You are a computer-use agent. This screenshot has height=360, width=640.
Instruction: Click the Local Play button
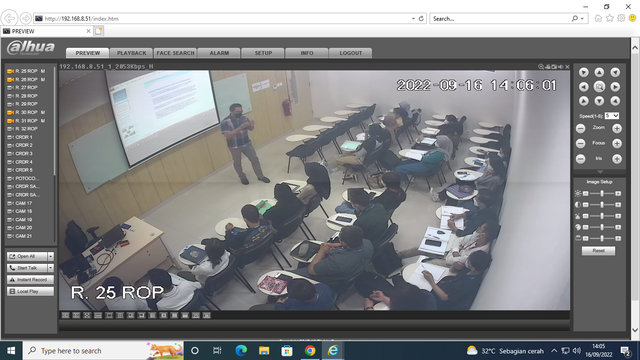[x=31, y=291]
